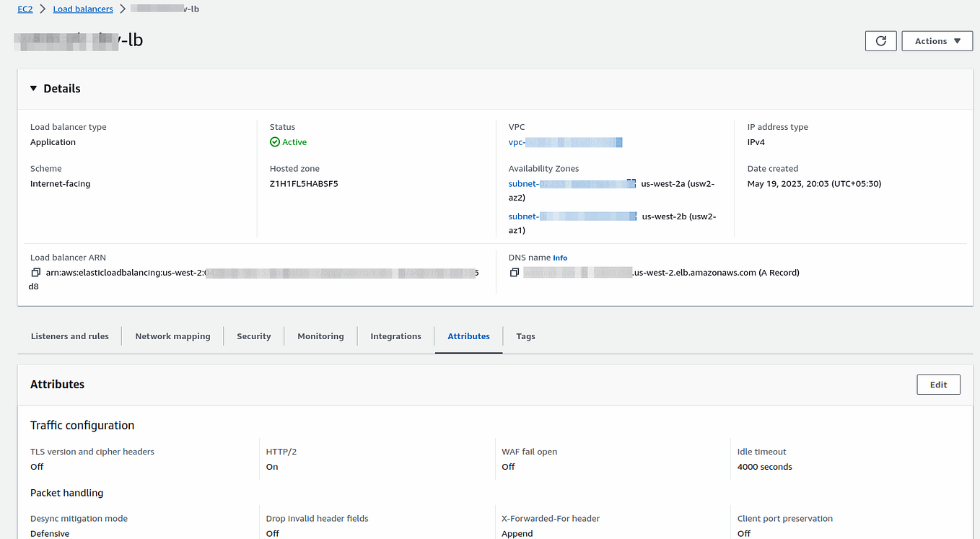The image size is (980, 539).
Task: Click the refresh icon near Actions
Action: [x=880, y=40]
